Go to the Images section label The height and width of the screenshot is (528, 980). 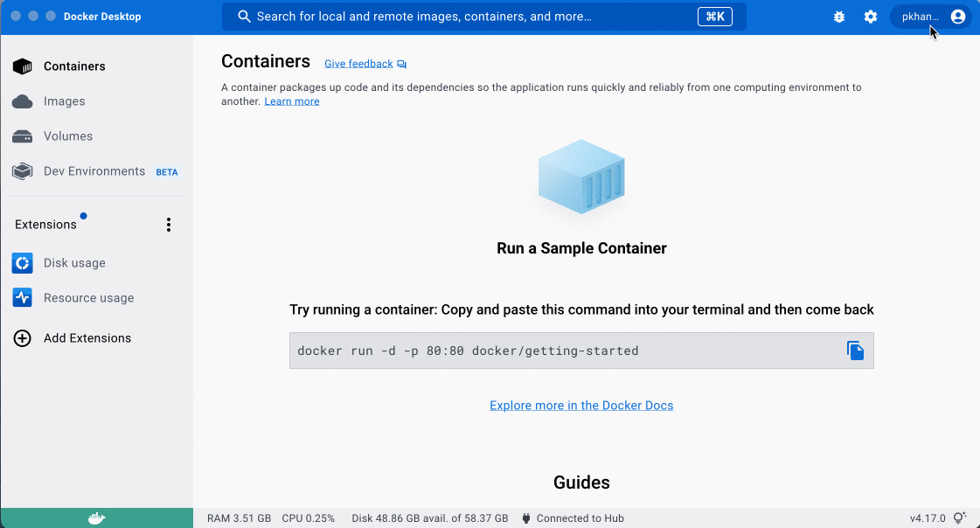(65, 101)
